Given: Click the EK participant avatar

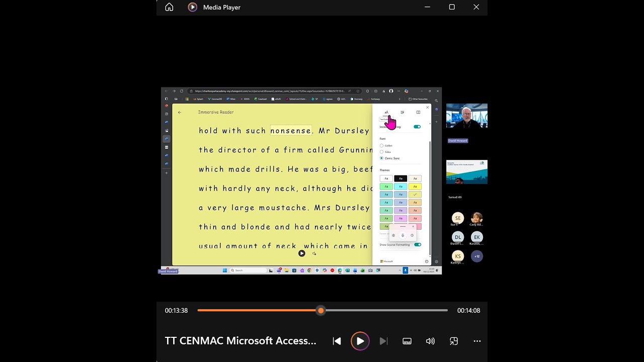Looking at the screenshot, I should pos(477,237).
